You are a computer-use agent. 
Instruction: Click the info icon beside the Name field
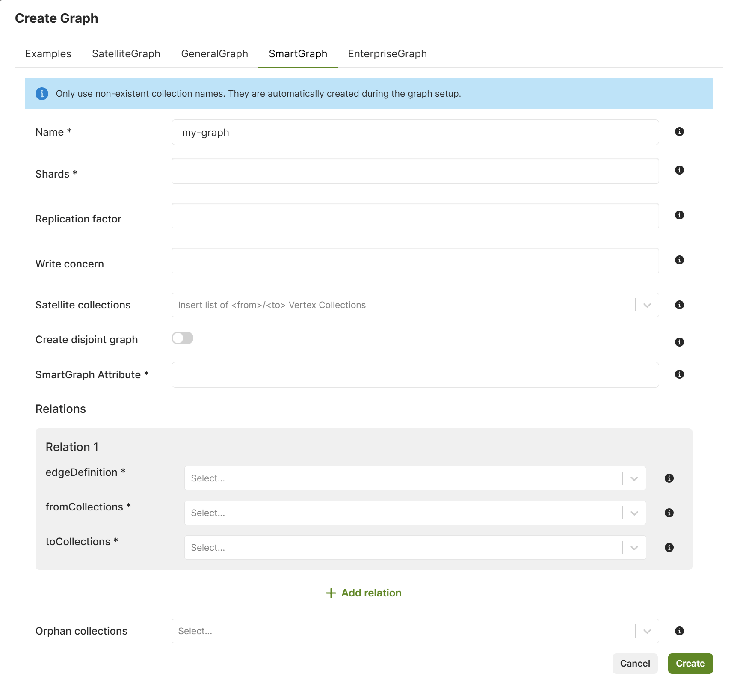click(x=679, y=132)
